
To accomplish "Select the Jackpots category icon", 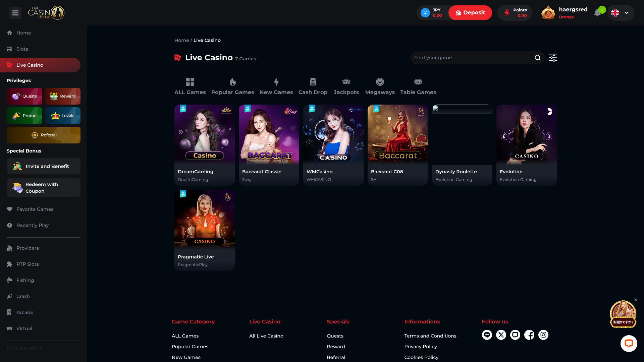I will point(346,81).
